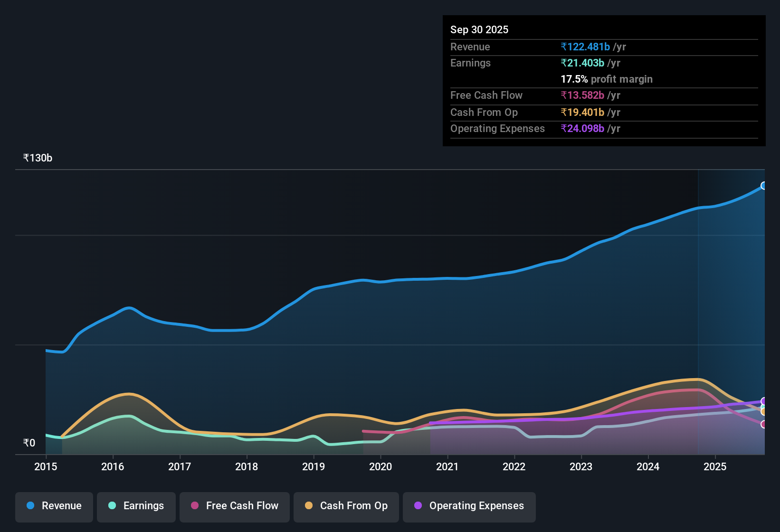This screenshot has height=532, width=780.
Task: Toggle the Revenue series visibility
Action: (54, 506)
